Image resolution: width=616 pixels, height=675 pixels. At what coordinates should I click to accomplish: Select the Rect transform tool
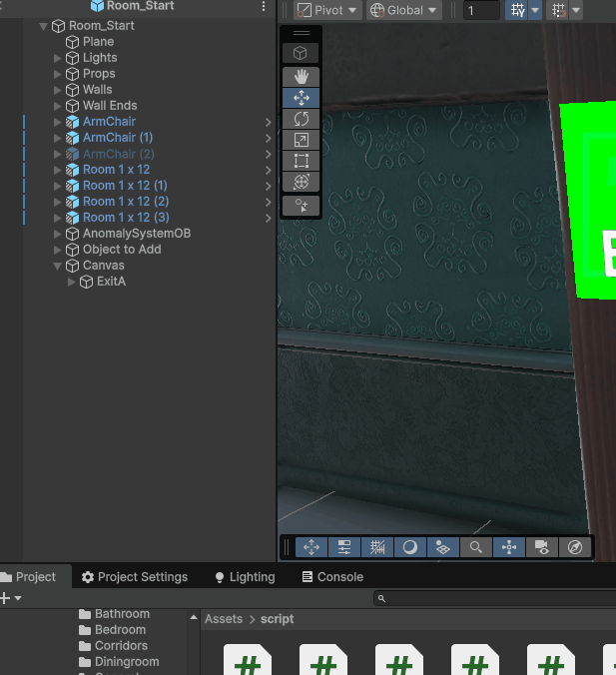[x=301, y=161]
